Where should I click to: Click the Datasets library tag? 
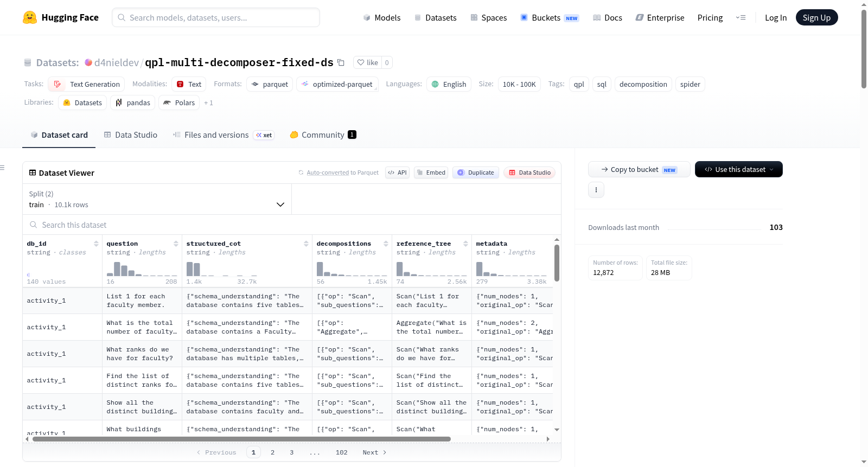(82, 103)
